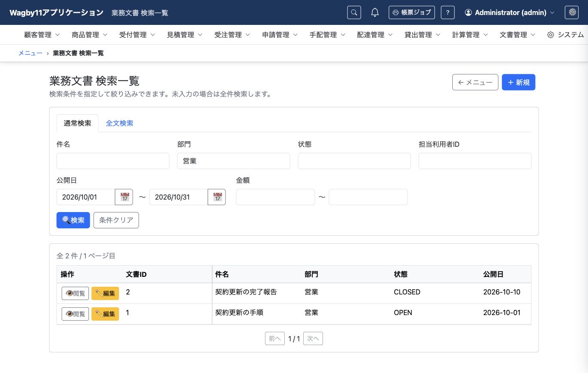The height and width of the screenshot is (373, 588).
Task: Focus the 公開日 end date field
Action: pyautogui.click(x=179, y=197)
